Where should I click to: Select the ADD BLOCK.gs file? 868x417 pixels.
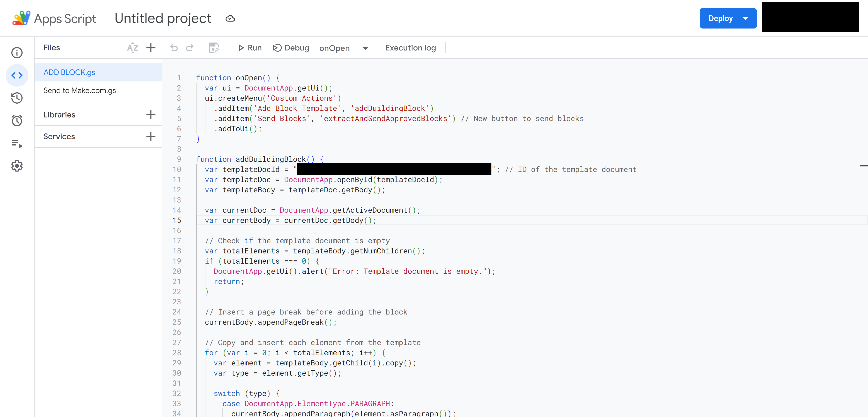(98, 72)
